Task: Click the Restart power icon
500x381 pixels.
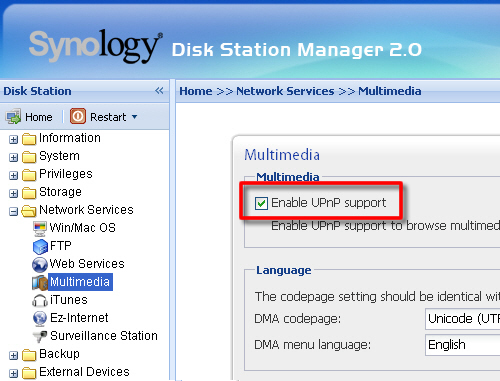Action: tap(78, 116)
